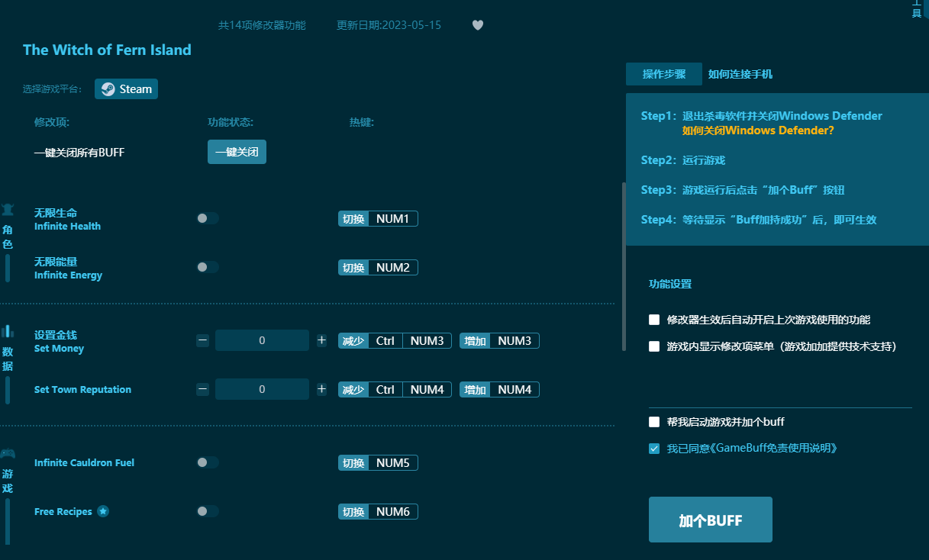Switch to 如何连接手机 tab
Viewport: 929px width, 560px height.
[740, 74]
